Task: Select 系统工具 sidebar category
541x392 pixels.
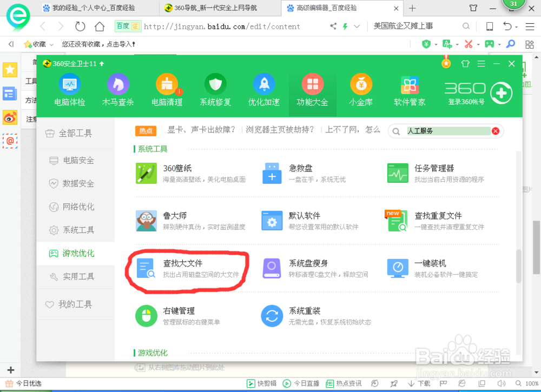Action: coord(75,230)
